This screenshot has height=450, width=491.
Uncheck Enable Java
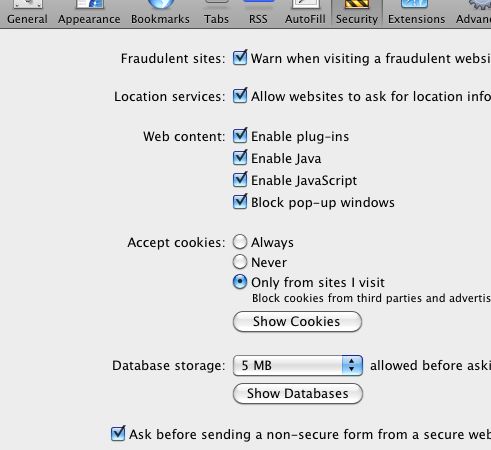tap(240, 158)
